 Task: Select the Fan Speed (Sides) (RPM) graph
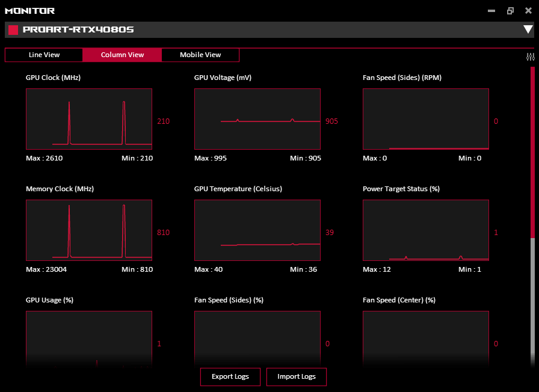426,119
